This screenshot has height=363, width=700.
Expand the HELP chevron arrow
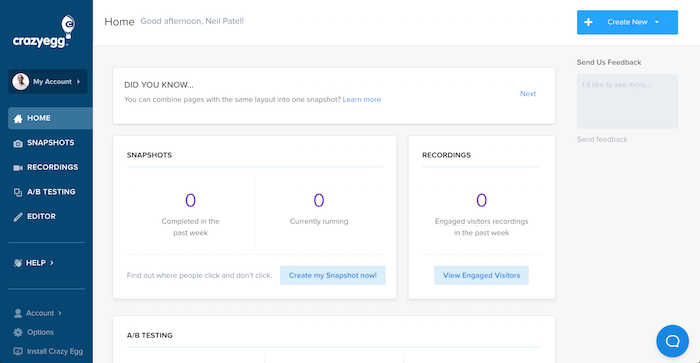pos(52,263)
